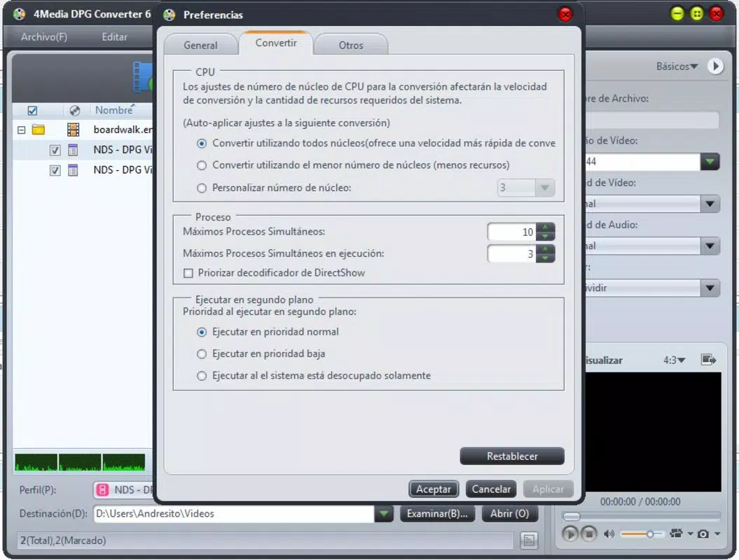Click the preview mode switch icon

pyautogui.click(x=677, y=533)
